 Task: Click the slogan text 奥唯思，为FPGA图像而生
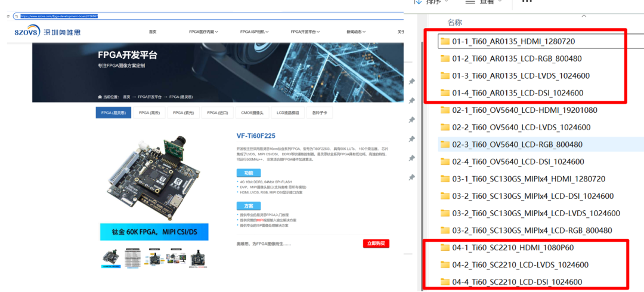tap(264, 244)
